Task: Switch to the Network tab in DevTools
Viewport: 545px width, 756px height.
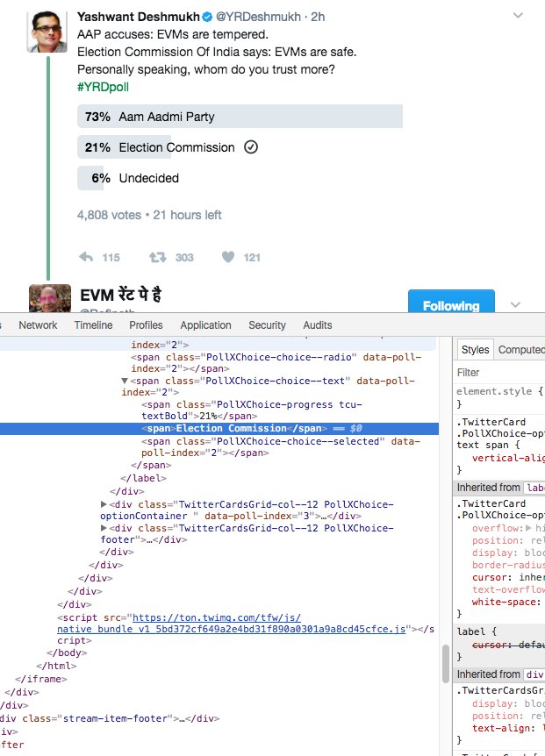Action: tap(38, 325)
